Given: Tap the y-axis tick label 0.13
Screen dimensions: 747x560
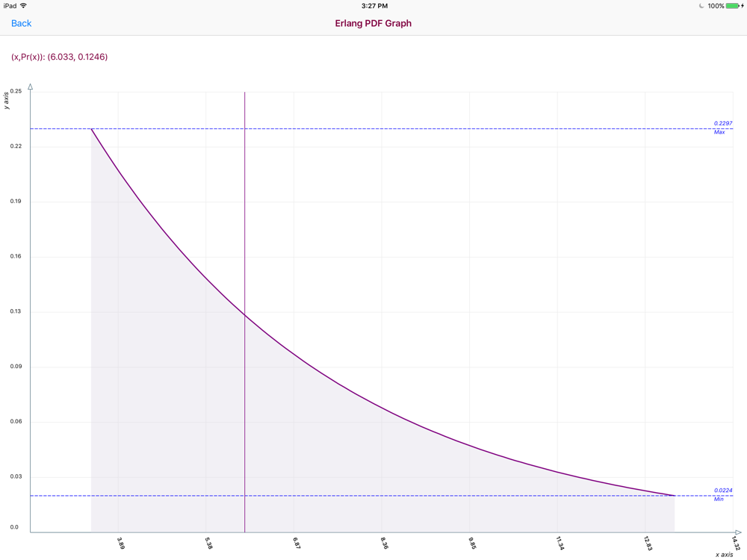Looking at the screenshot, I should pos(16,311).
